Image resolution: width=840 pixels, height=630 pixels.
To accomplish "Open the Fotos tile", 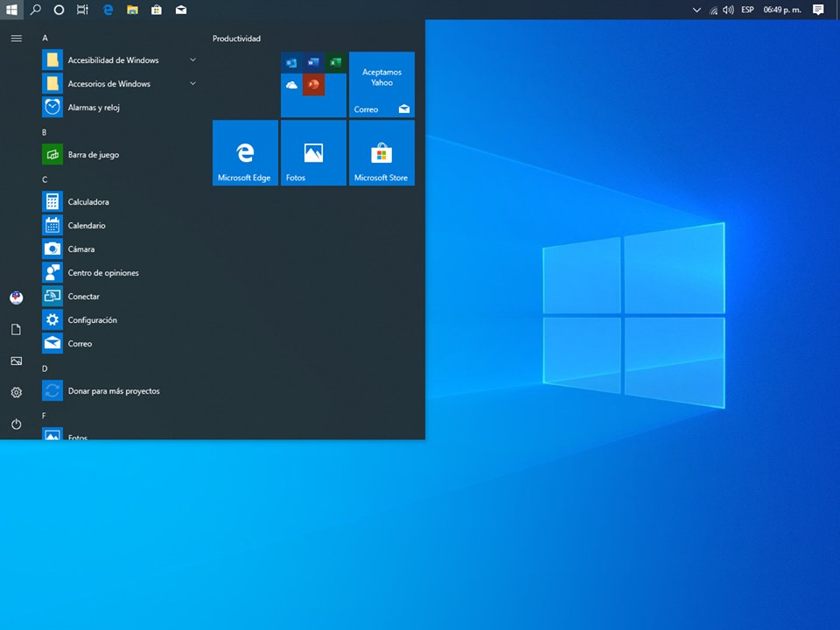I will pos(313,152).
